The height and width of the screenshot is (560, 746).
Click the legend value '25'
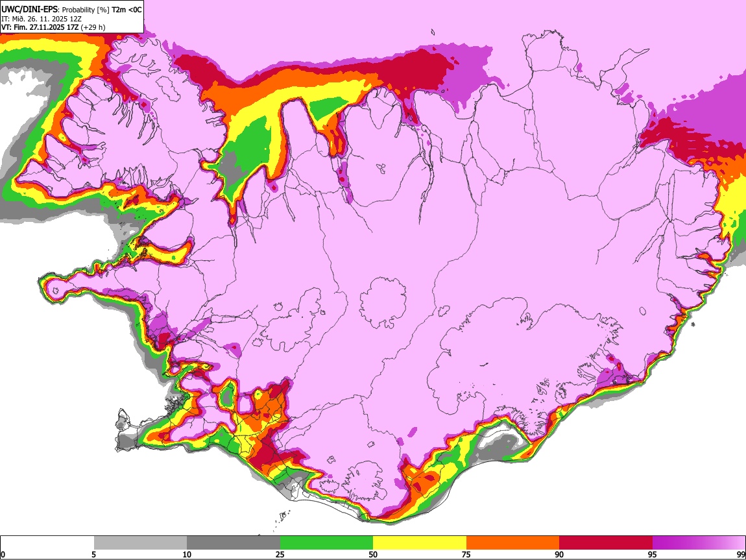click(280, 555)
